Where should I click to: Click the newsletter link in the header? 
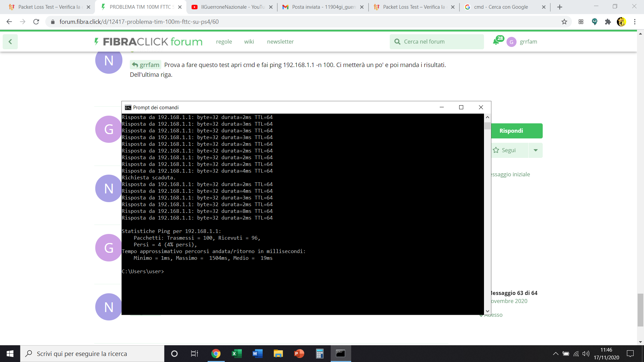(x=280, y=42)
